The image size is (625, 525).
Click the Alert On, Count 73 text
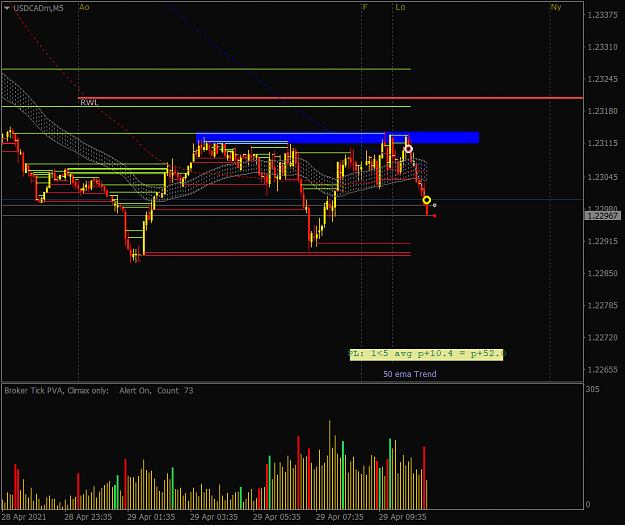[x=156, y=391]
